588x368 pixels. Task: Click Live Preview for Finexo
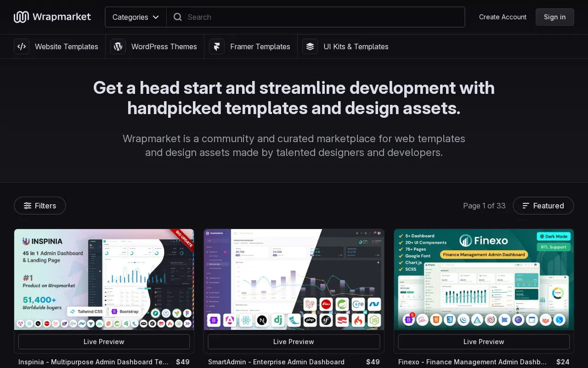coord(484,342)
